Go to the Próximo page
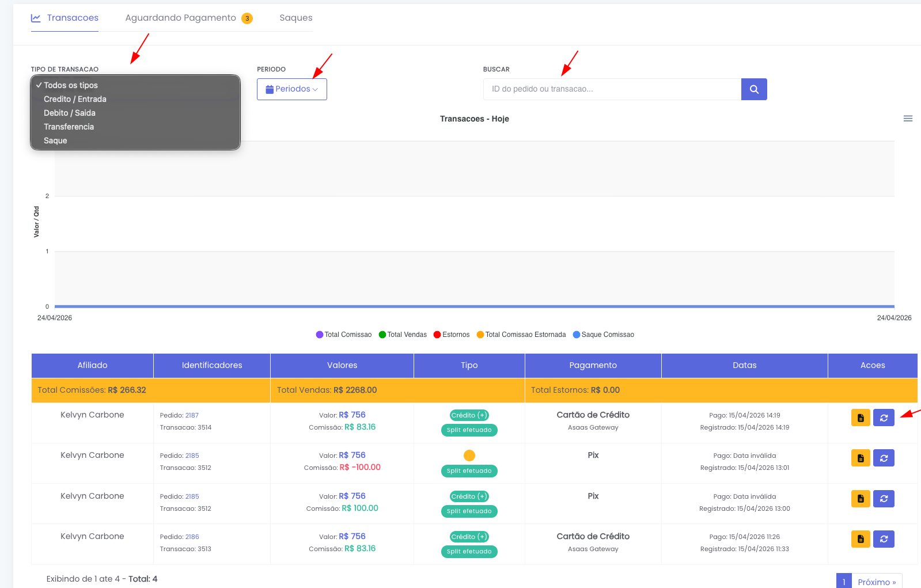 tap(877, 582)
